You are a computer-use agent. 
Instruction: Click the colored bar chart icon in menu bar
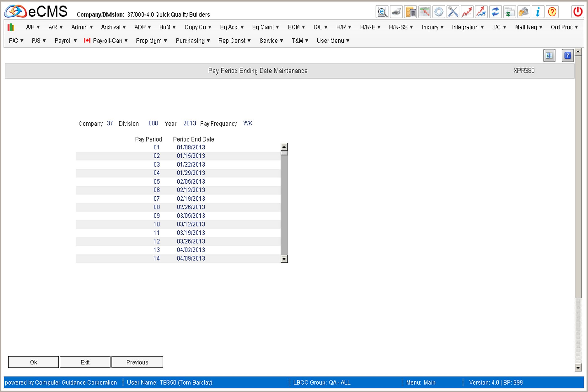pos(11,27)
